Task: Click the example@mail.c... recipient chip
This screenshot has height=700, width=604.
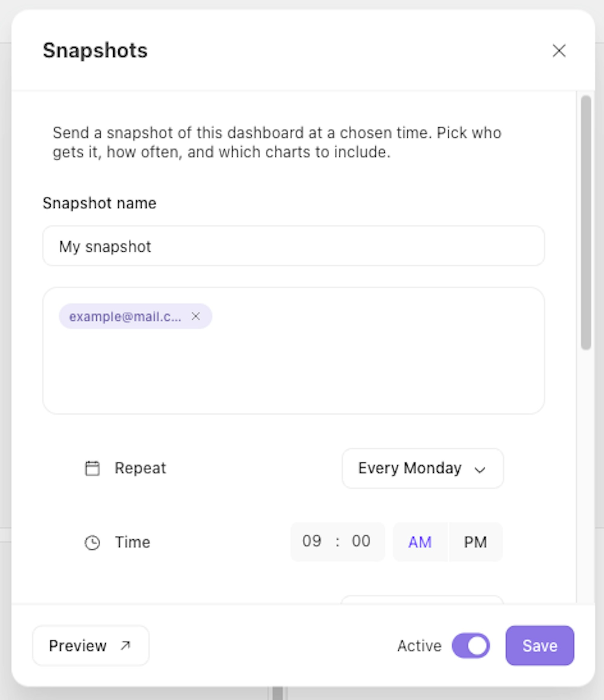Action: [x=125, y=316]
